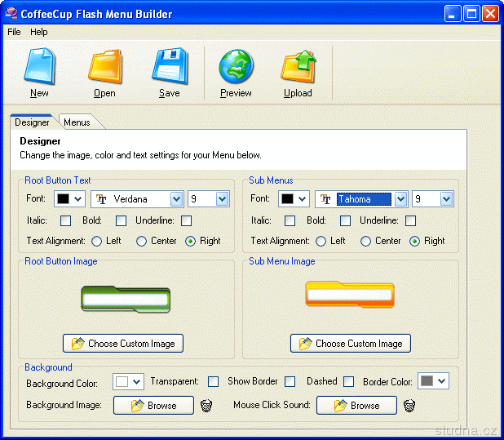The image size is (504, 440).
Task: Browse for a Background Image
Action: pyautogui.click(x=153, y=406)
